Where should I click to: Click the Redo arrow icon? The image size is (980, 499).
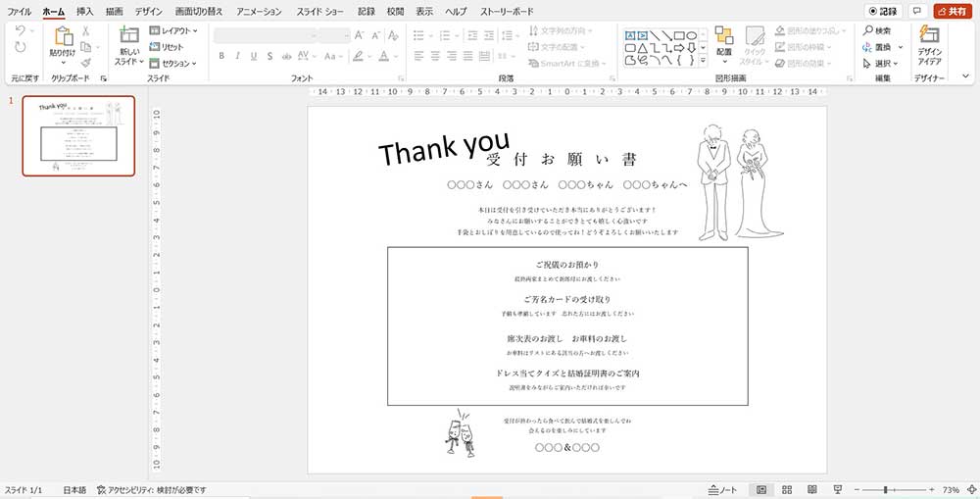[21, 47]
